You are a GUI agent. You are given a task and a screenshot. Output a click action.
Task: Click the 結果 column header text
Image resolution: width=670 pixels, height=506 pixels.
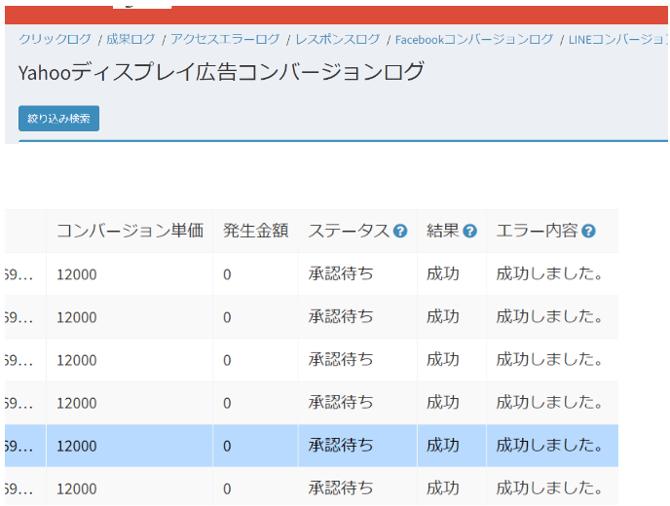[x=442, y=231]
